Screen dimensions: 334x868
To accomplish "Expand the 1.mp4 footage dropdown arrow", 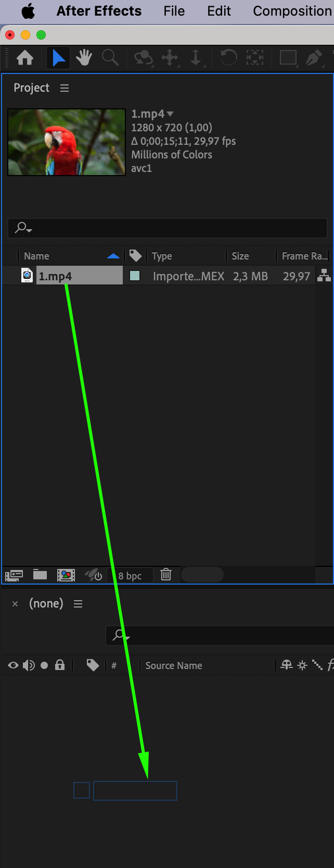I will [x=170, y=114].
